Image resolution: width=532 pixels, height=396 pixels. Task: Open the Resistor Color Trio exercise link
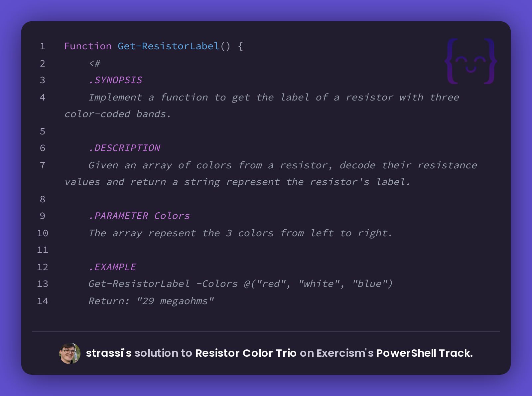coord(246,353)
